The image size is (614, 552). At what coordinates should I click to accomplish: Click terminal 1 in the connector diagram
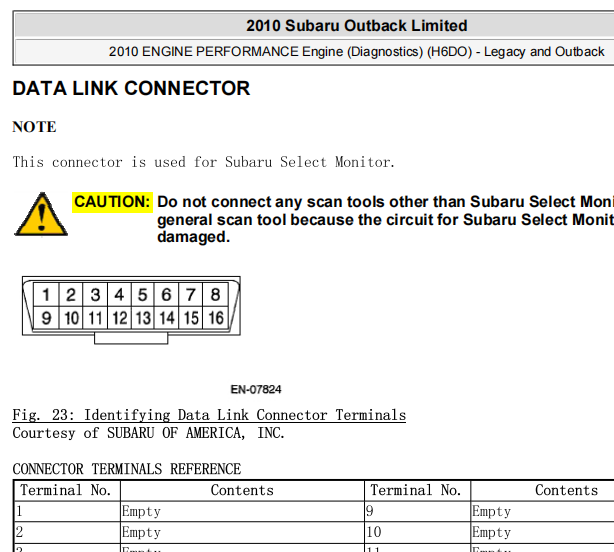(46, 295)
